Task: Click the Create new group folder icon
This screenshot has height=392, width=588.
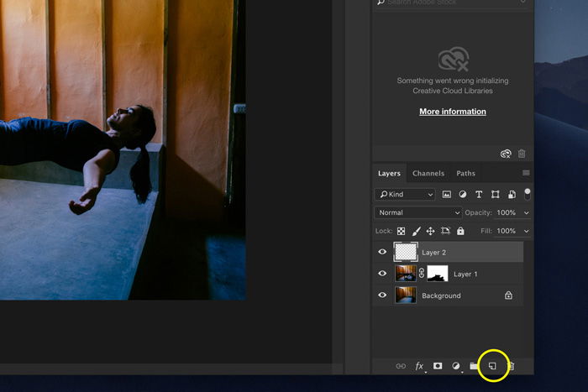Action: click(475, 367)
